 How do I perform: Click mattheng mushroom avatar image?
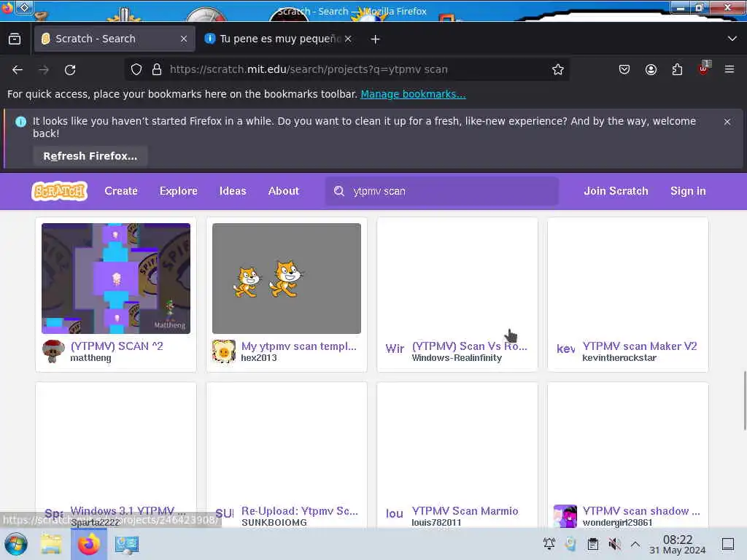click(53, 351)
